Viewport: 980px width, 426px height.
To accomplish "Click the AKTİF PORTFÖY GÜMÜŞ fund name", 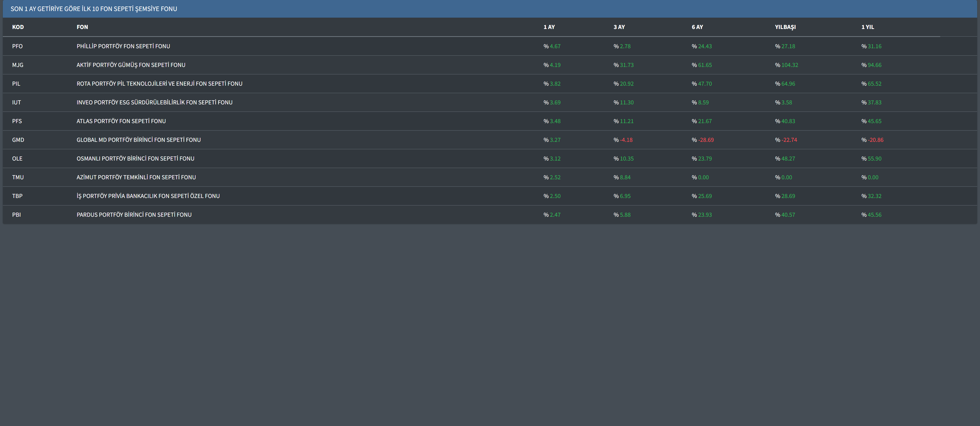I will (x=131, y=65).
